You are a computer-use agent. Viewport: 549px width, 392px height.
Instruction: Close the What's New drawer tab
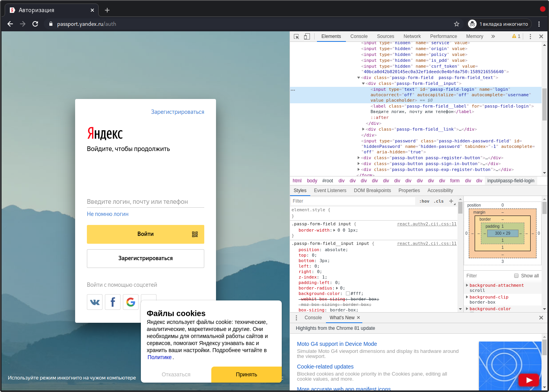pos(358,318)
